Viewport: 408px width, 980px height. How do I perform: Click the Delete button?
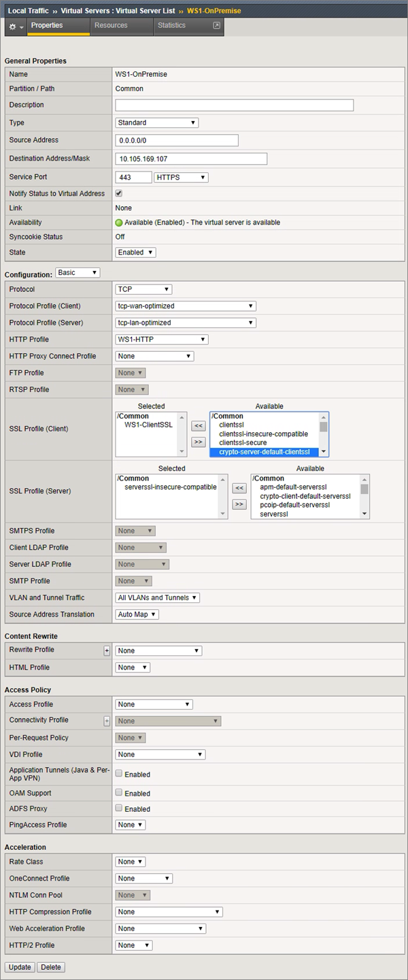point(51,967)
